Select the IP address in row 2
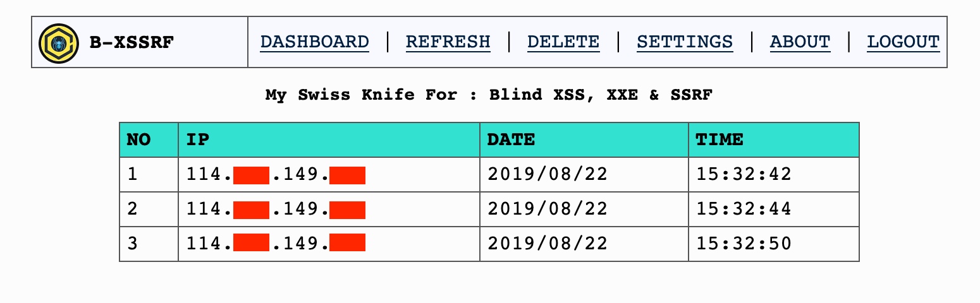 click(276, 209)
